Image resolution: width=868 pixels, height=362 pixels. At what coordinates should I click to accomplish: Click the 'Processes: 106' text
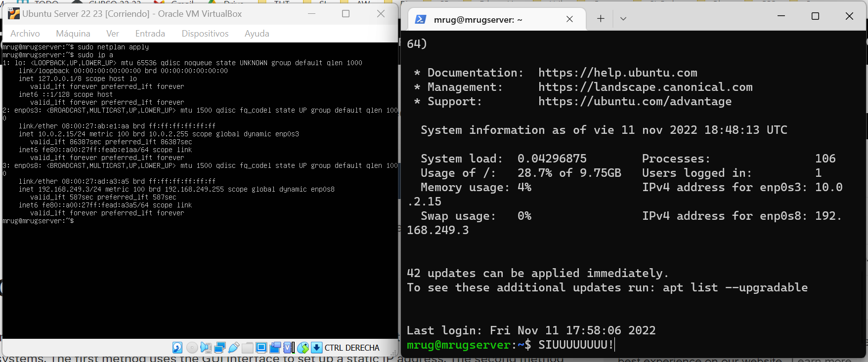coord(739,159)
